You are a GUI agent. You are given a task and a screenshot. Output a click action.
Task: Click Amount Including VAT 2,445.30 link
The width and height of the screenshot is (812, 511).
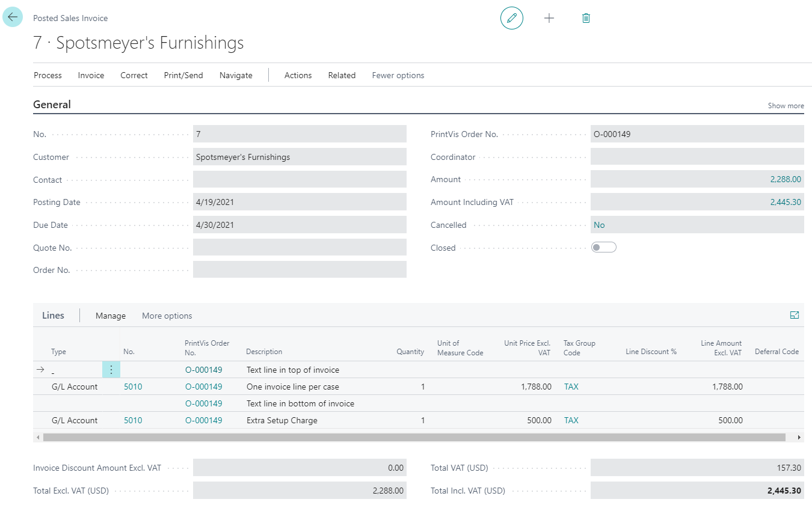pyautogui.click(x=786, y=202)
